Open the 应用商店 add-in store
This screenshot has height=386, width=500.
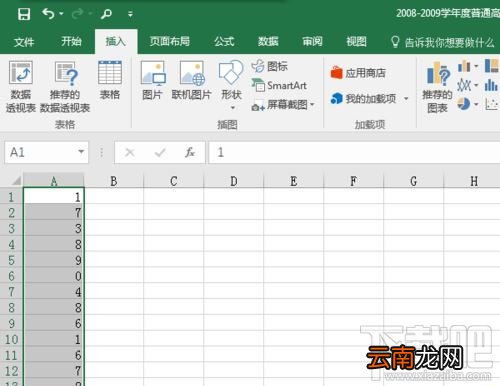point(358,73)
